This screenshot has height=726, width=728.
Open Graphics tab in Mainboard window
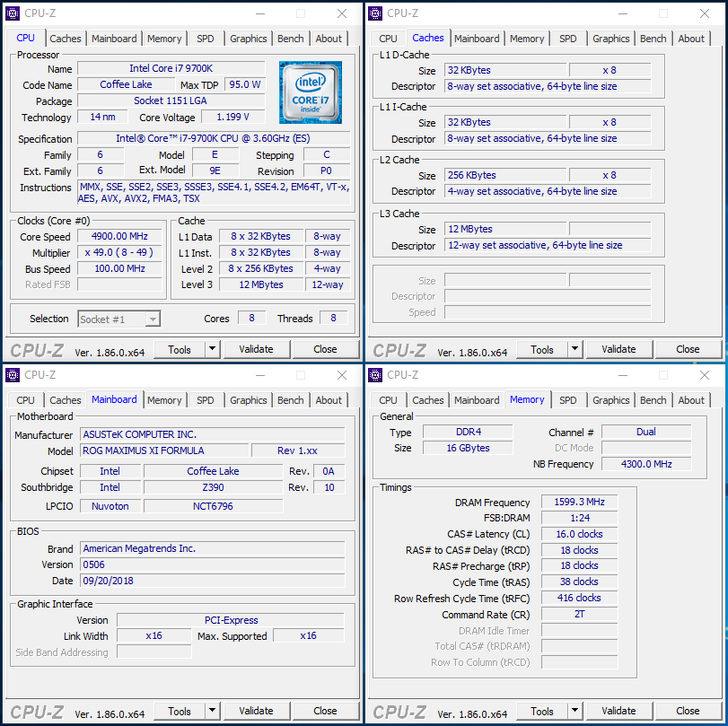click(x=249, y=400)
